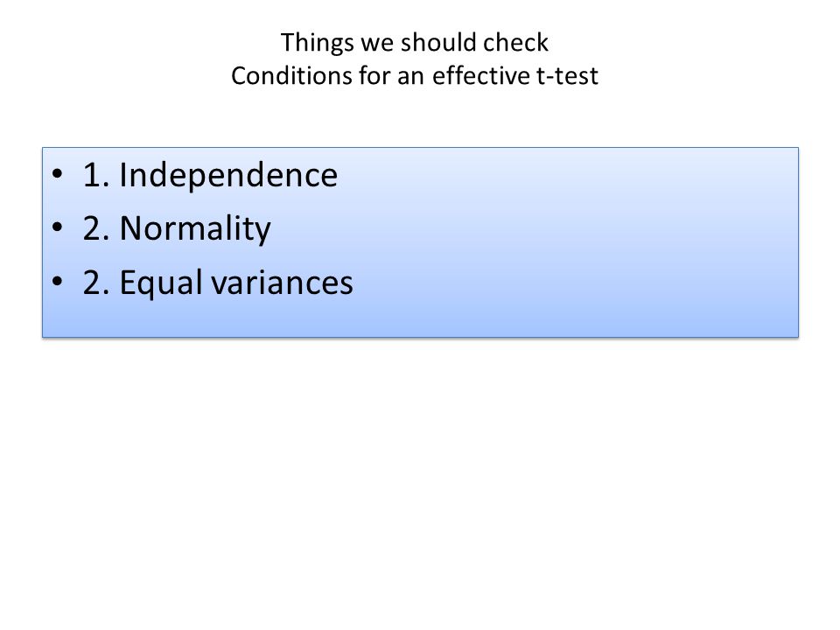The width and height of the screenshot is (840, 630).
Task: Select the number "2." before Normality
Action: [x=97, y=228]
